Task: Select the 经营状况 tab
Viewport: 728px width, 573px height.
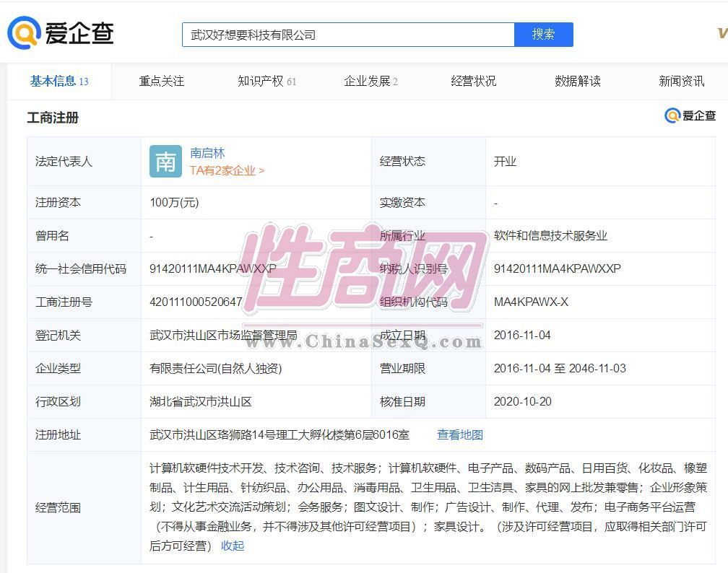Action: [x=474, y=82]
